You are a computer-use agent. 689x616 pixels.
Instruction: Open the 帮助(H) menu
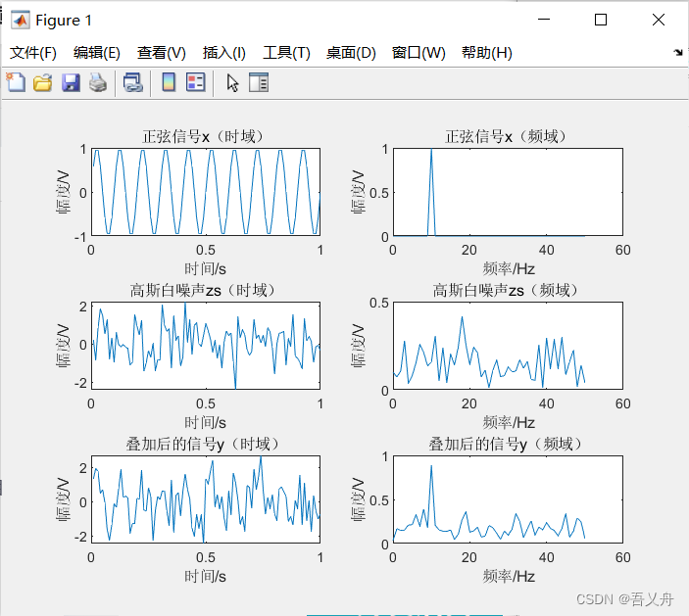(x=487, y=53)
